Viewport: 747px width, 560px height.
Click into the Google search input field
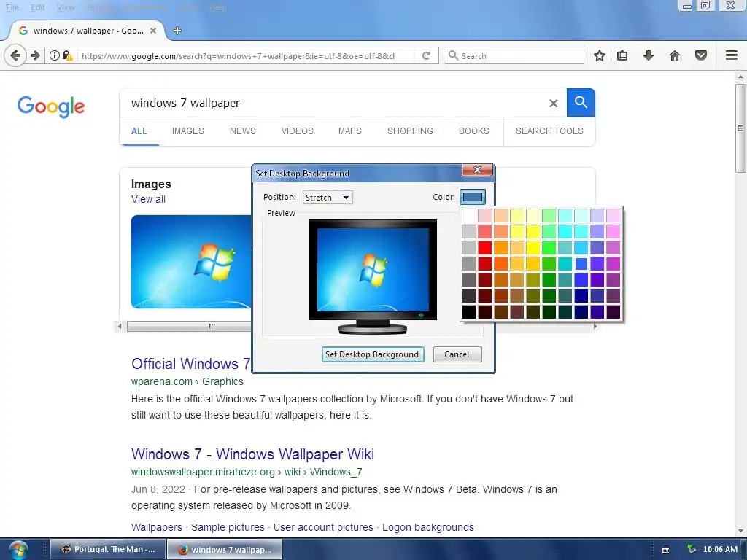(x=333, y=103)
